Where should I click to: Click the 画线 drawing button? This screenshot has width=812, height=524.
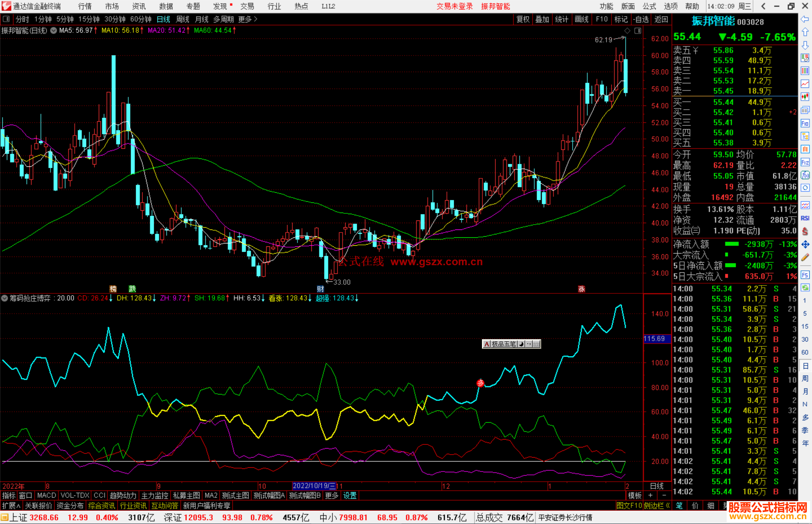(x=581, y=19)
